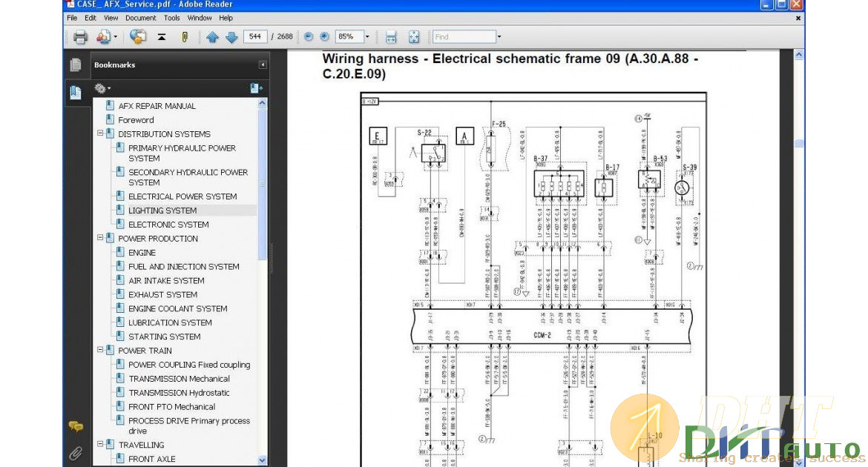The width and height of the screenshot is (868, 467).
Task: Zoom in with the plus button
Action: coord(324,37)
